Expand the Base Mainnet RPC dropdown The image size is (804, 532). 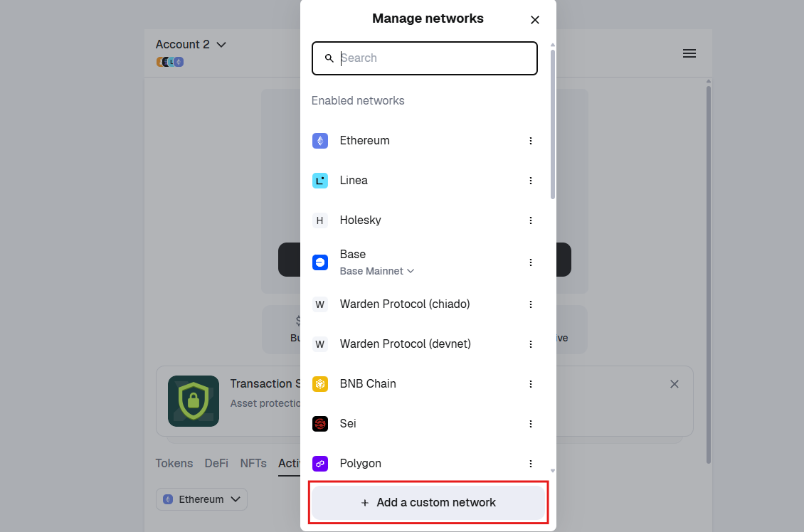[377, 271]
